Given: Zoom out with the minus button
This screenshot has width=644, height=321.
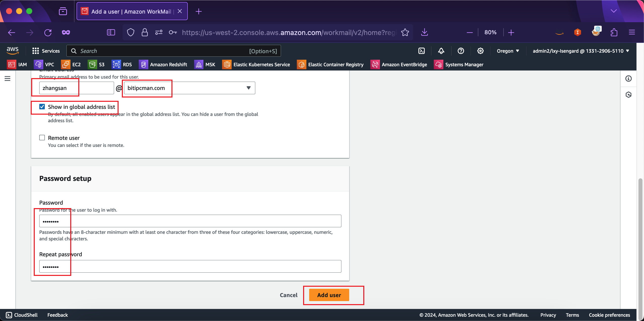Looking at the screenshot, I should point(470,33).
